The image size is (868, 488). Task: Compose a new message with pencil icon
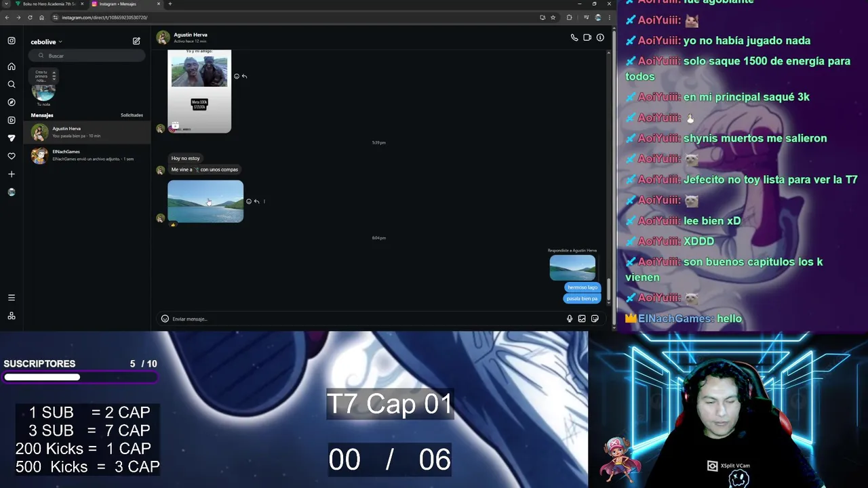(x=136, y=41)
